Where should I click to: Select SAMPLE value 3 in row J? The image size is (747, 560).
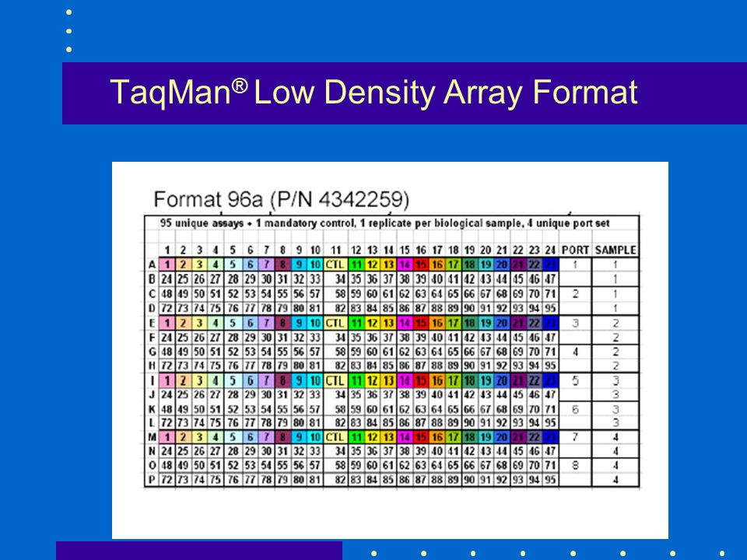(615, 395)
